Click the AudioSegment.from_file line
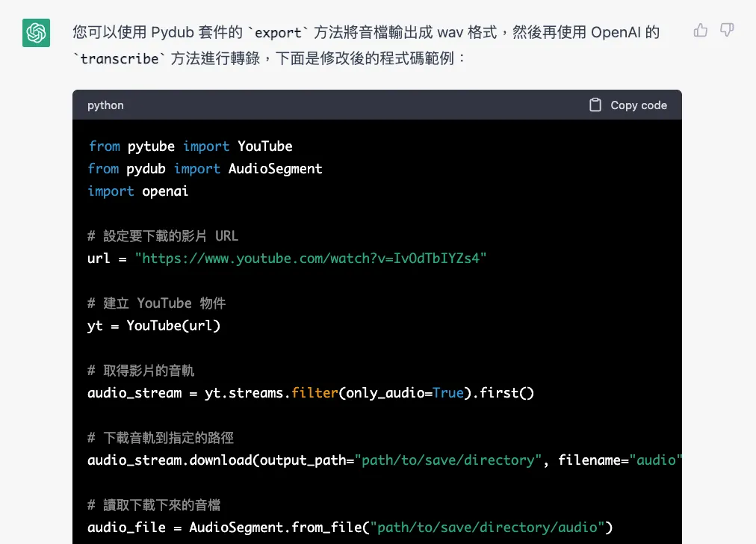Viewport: 756px width, 544px height. (350, 528)
